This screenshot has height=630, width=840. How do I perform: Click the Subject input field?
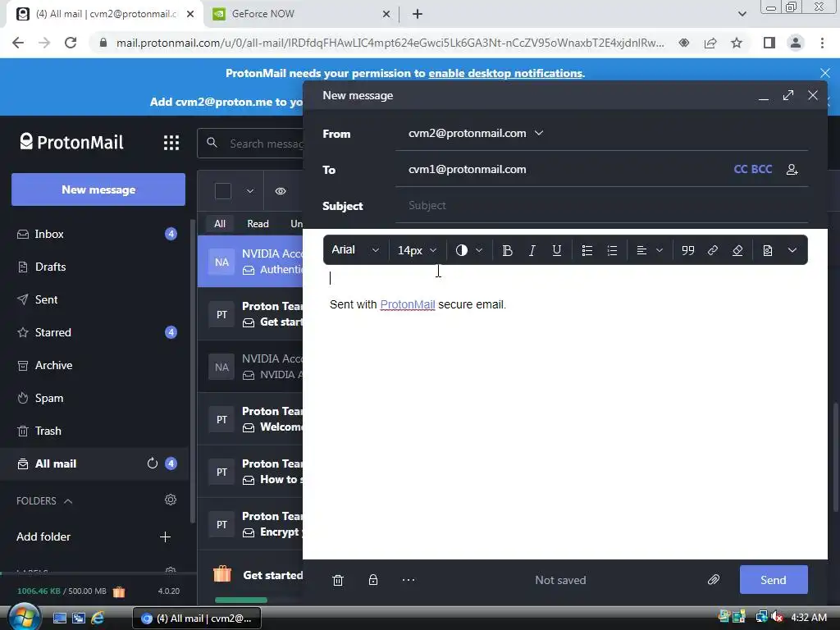pos(601,206)
